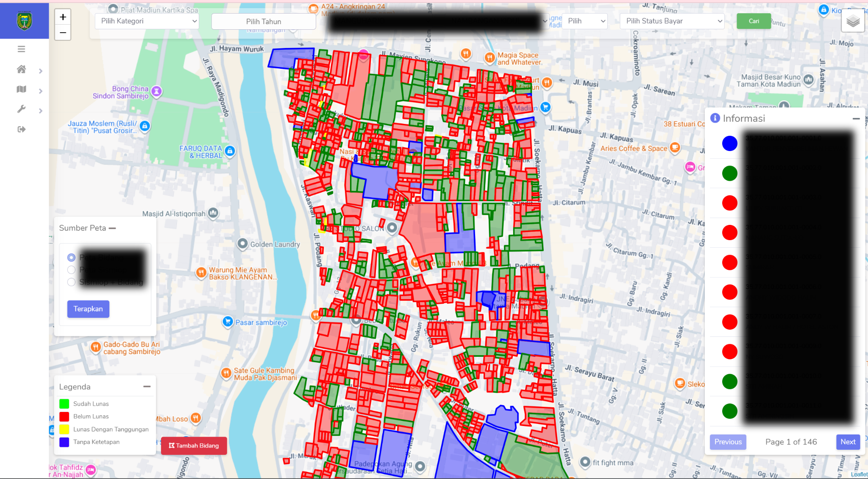Select the Gado-Gado Bu Ari restaurant marker
The image size is (868, 479).
96,347
